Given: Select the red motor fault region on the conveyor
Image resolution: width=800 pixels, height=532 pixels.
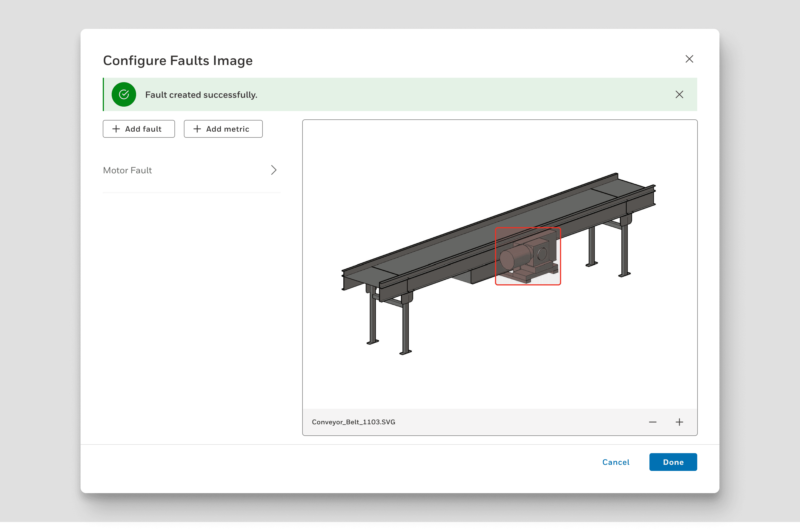Looking at the screenshot, I should (x=528, y=256).
